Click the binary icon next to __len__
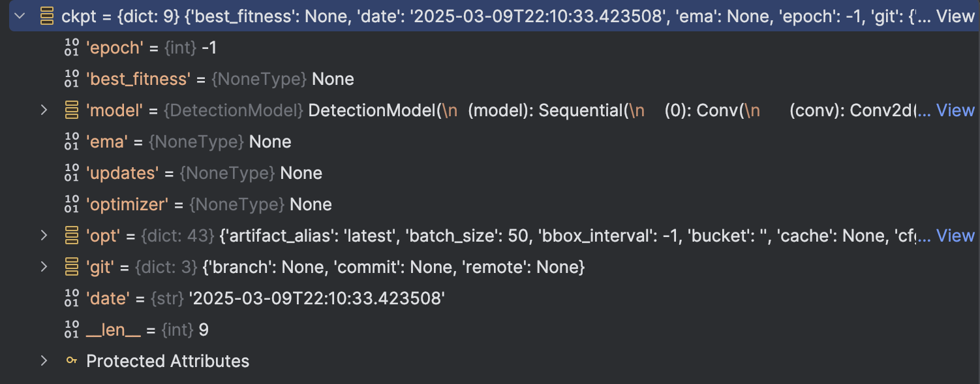Image resolution: width=980 pixels, height=384 pixels. 72,330
